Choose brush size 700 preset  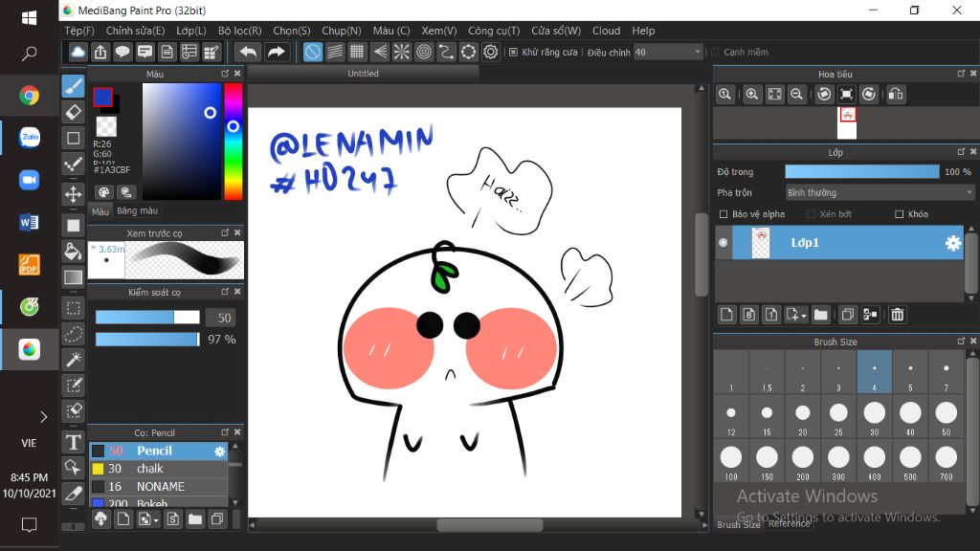[947, 461]
